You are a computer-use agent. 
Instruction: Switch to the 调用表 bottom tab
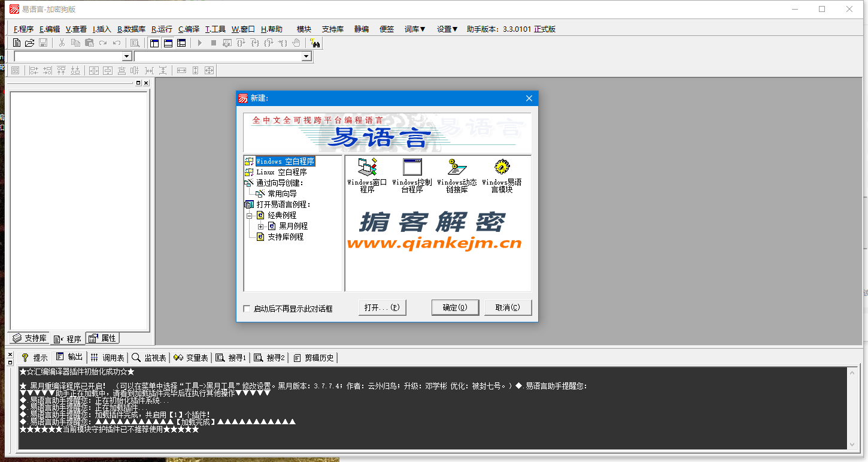pos(107,358)
